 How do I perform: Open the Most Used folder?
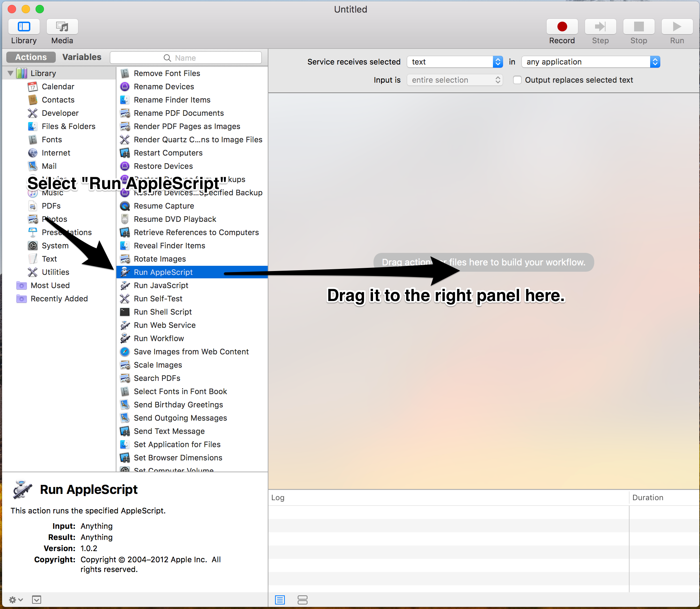pos(50,285)
